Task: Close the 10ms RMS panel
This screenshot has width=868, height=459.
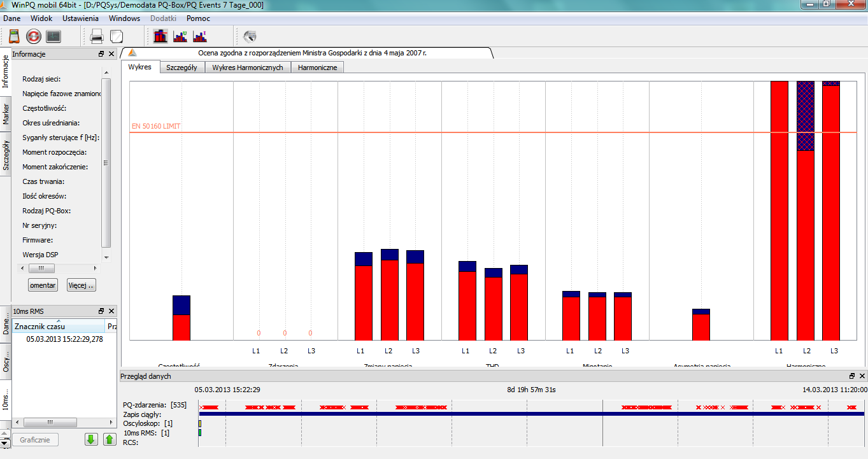Action: coord(111,311)
